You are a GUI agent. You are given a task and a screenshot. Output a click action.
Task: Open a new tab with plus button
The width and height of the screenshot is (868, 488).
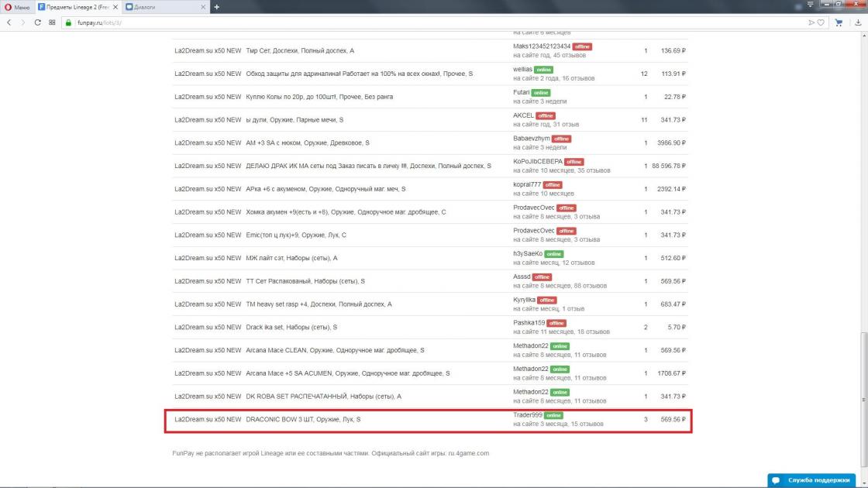[x=217, y=7]
